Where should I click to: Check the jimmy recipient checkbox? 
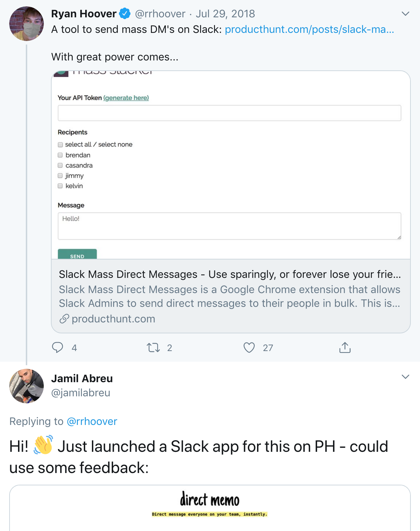pos(60,176)
